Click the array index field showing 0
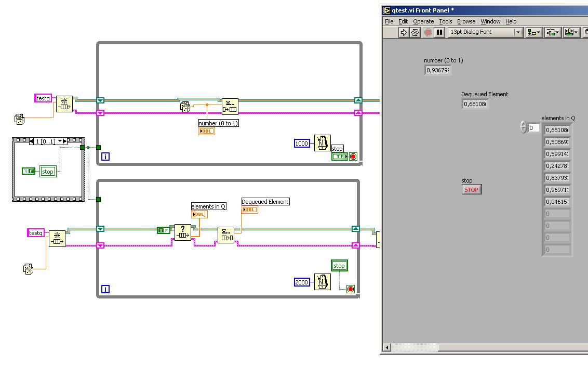The height and width of the screenshot is (377, 588). point(533,128)
